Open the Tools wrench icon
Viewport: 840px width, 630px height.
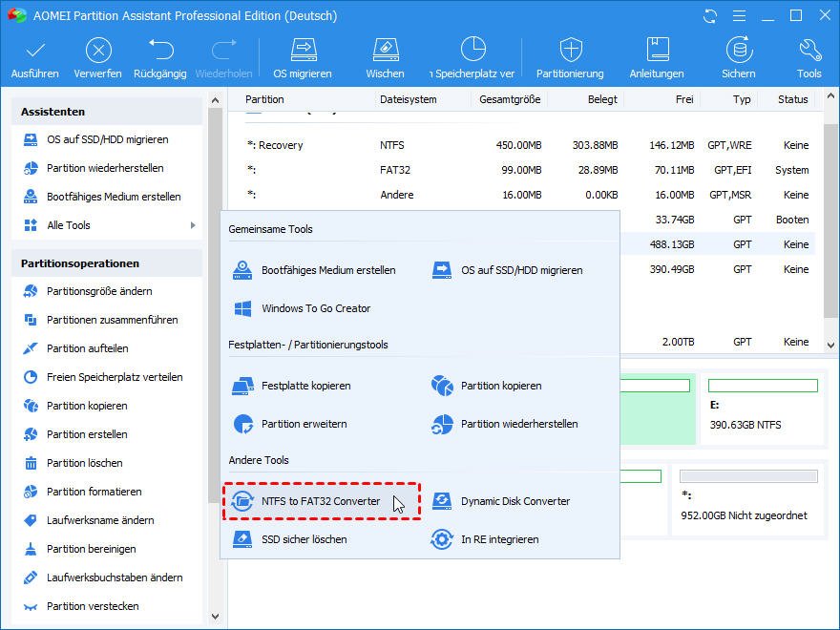click(x=809, y=51)
